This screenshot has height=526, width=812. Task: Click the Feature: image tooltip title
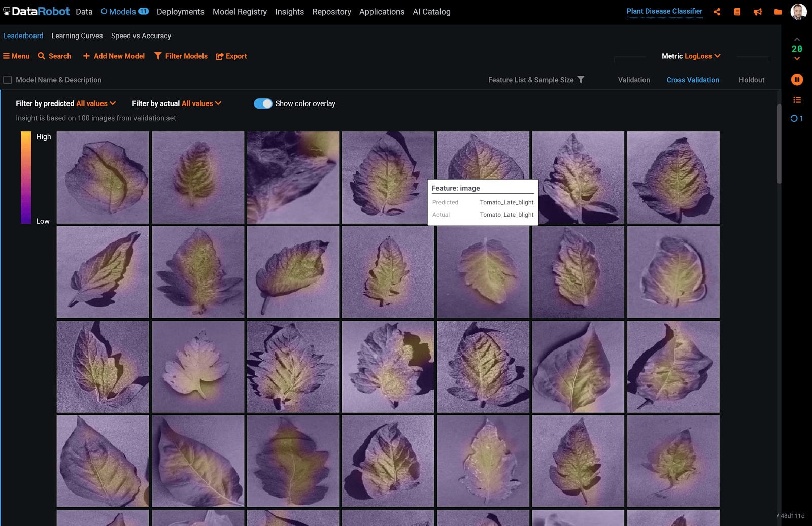point(456,188)
